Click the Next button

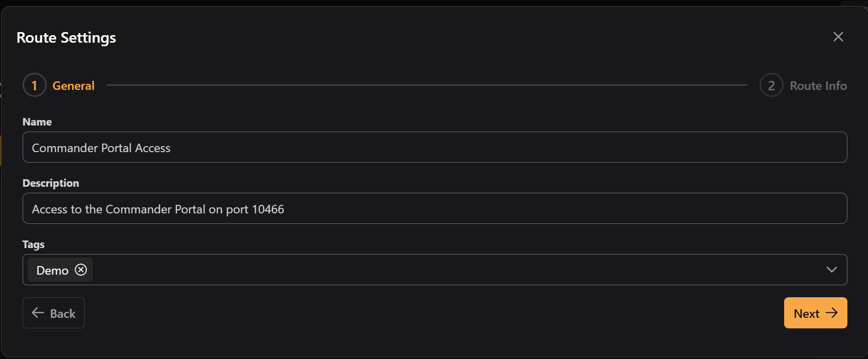point(815,313)
